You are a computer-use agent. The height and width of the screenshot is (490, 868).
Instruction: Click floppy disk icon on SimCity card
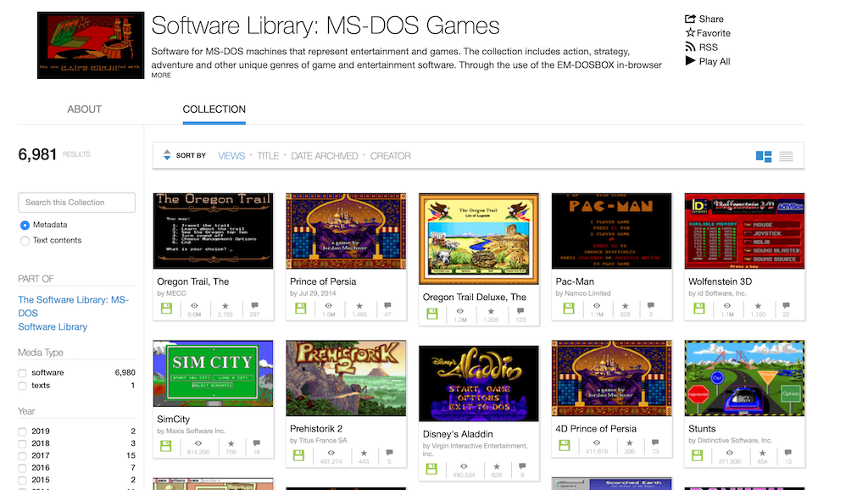click(165, 446)
